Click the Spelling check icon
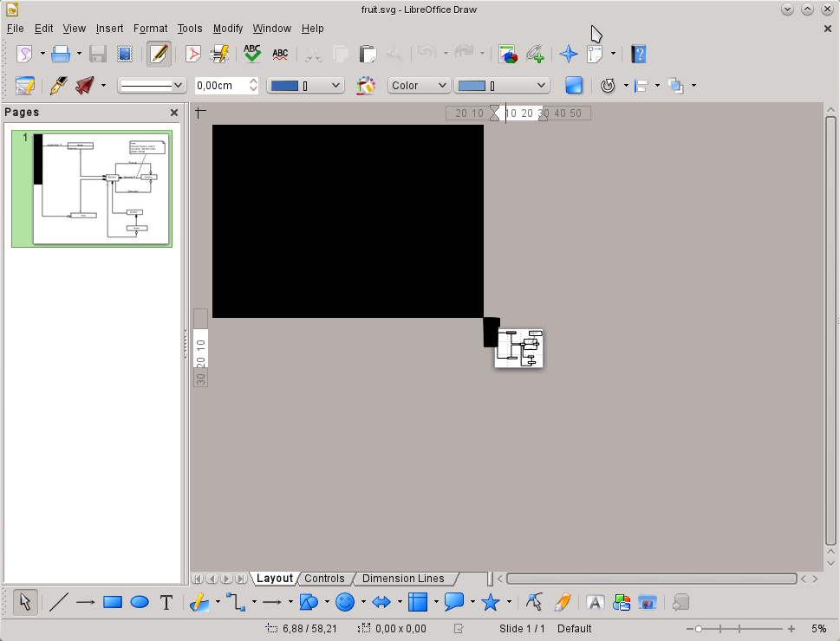The image size is (840, 641). coord(252,55)
